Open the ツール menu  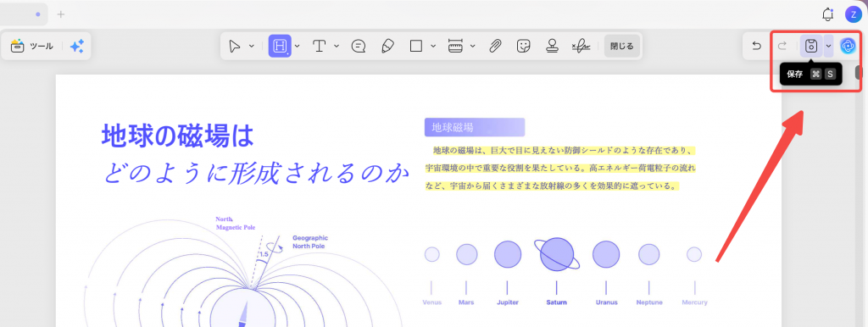click(x=32, y=46)
